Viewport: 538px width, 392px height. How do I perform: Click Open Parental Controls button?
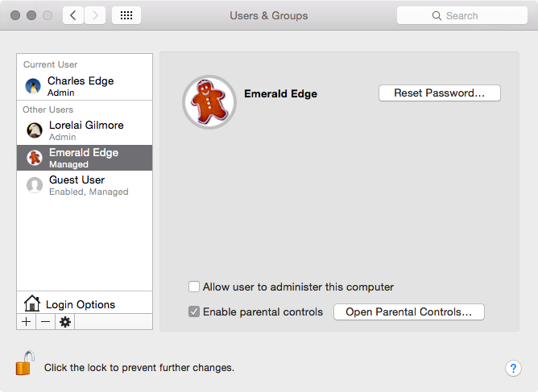[409, 312]
